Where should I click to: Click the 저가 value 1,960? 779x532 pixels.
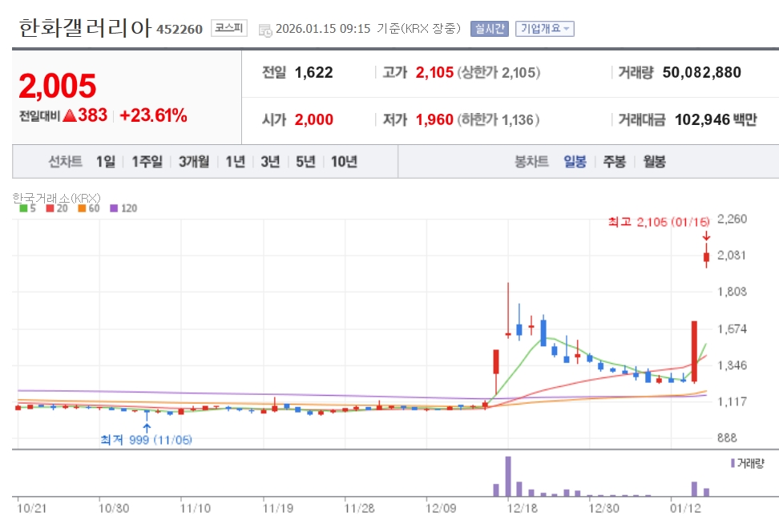tap(434, 119)
